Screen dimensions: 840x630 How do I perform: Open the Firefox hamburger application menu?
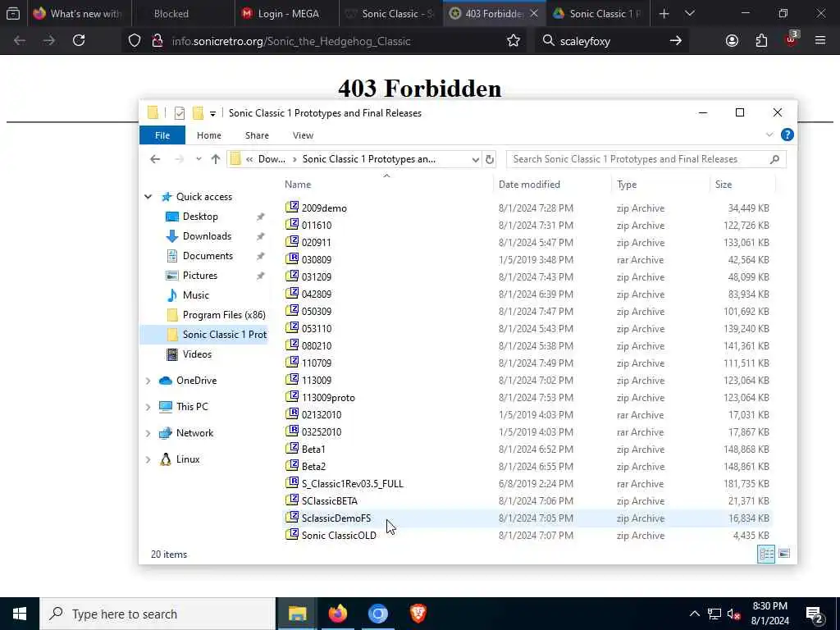tap(819, 41)
